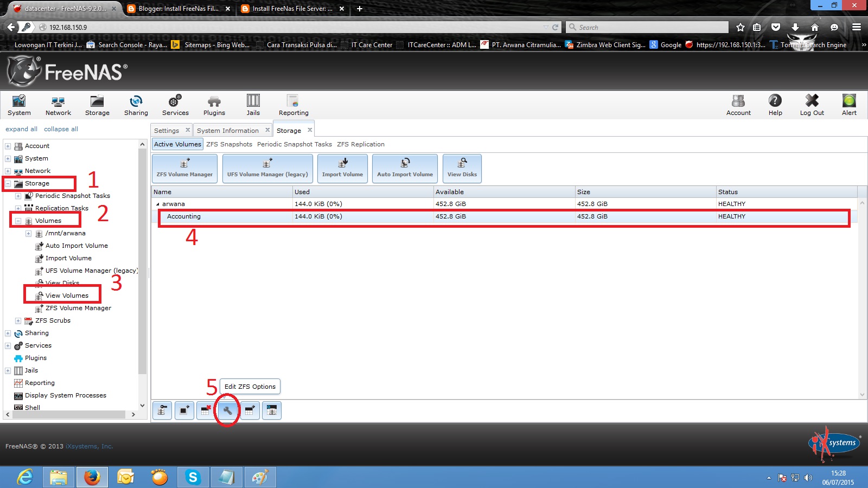The width and height of the screenshot is (868, 488).
Task: Select the ZFS Snapshots sub-tab
Action: point(229,144)
